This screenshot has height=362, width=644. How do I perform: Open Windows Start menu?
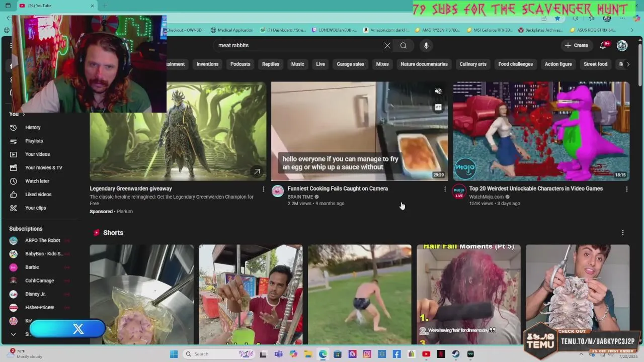click(174, 354)
